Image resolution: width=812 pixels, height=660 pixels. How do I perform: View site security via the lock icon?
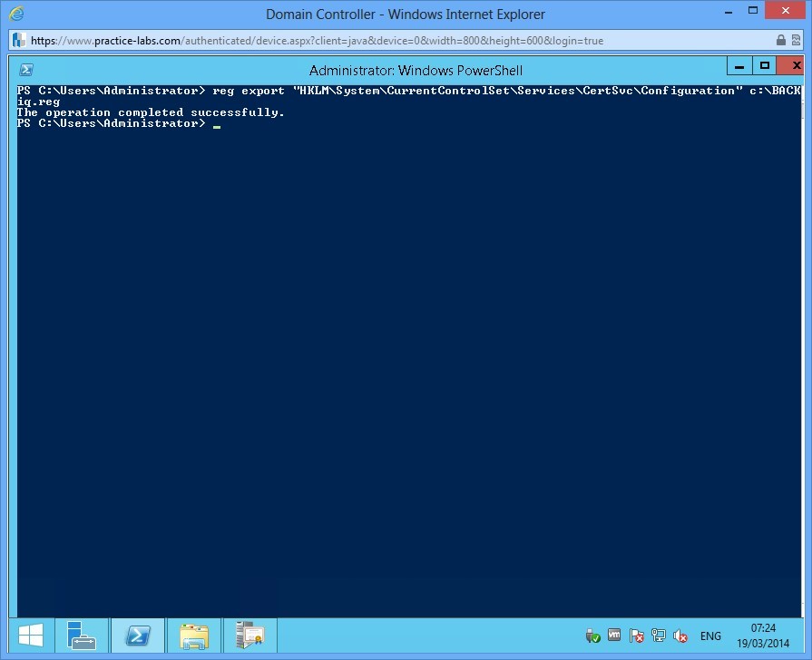coord(781,41)
